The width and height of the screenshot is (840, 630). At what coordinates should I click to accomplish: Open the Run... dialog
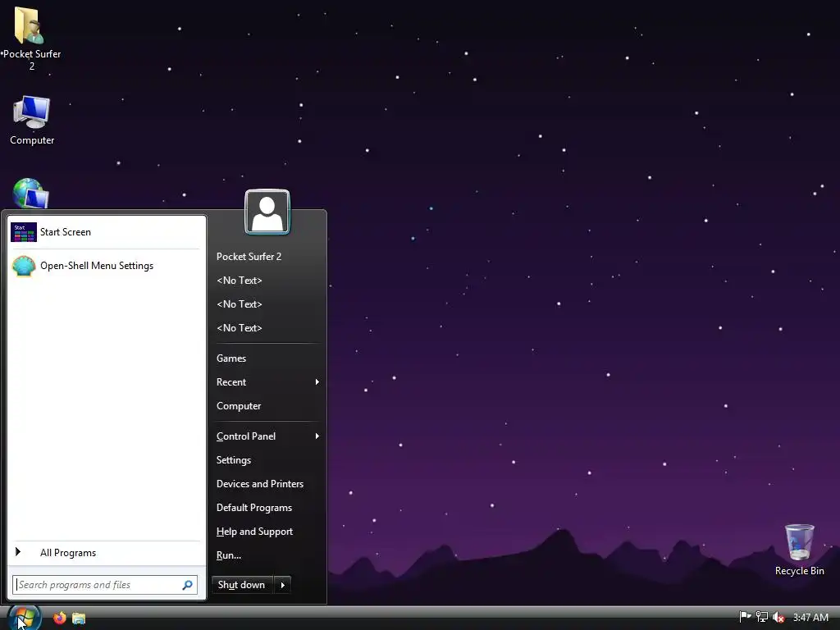pos(229,555)
